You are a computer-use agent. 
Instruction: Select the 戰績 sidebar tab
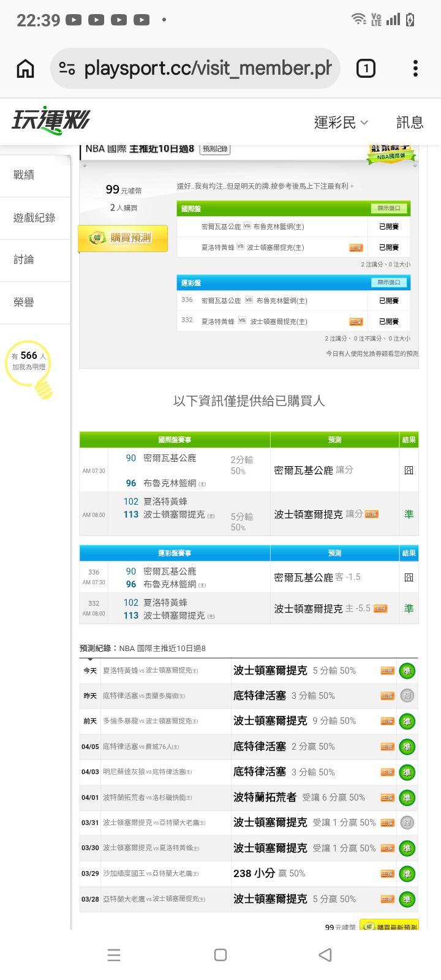(36, 175)
